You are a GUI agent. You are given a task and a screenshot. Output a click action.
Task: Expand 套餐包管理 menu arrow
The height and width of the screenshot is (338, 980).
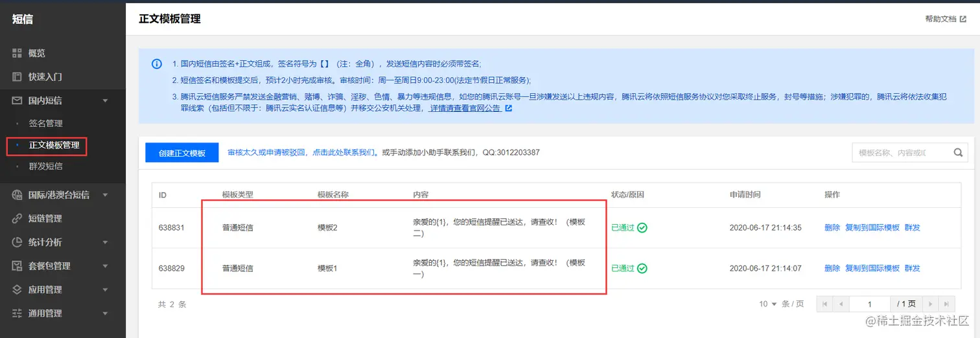105,266
